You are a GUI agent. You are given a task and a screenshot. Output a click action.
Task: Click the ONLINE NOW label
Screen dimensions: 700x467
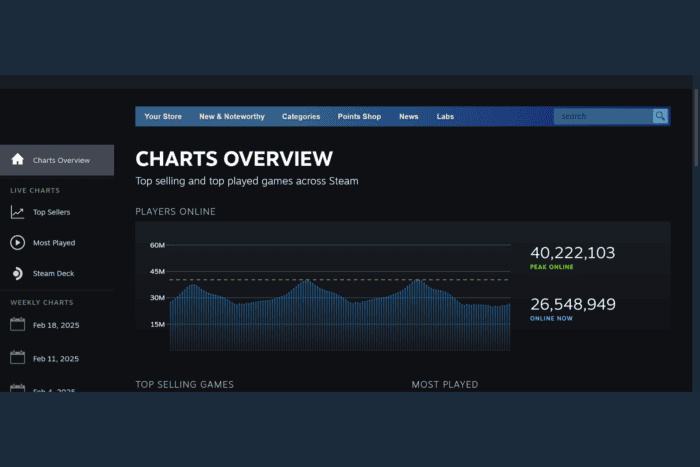[x=551, y=318]
